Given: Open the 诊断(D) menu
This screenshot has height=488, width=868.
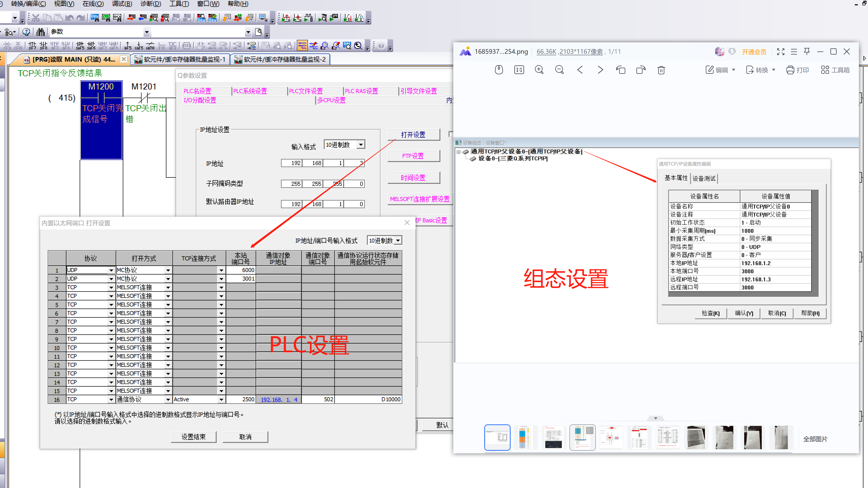Looking at the screenshot, I should (150, 4).
